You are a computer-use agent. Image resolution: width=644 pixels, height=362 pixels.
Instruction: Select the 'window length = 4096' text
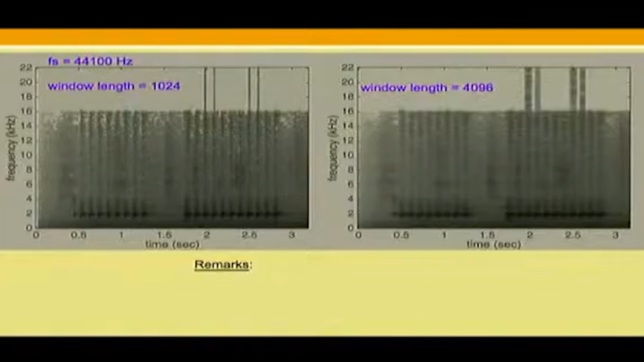[x=427, y=88]
